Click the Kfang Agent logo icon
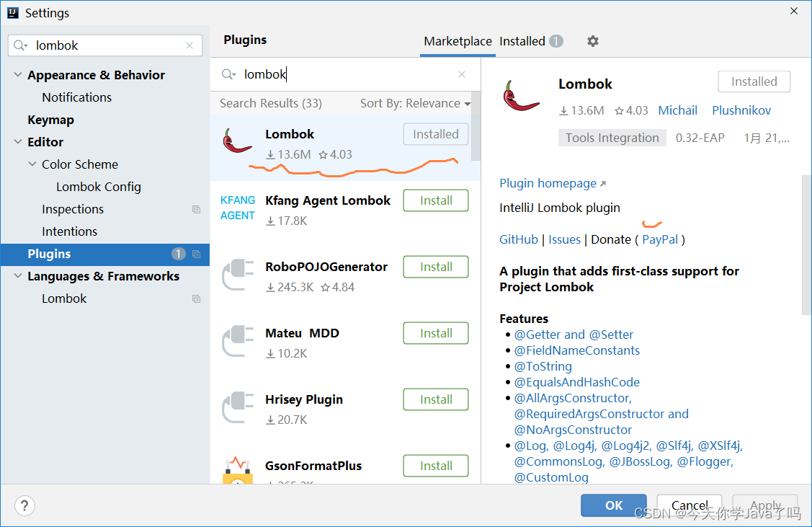Screen dimensions: 812x527 coord(238,208)
